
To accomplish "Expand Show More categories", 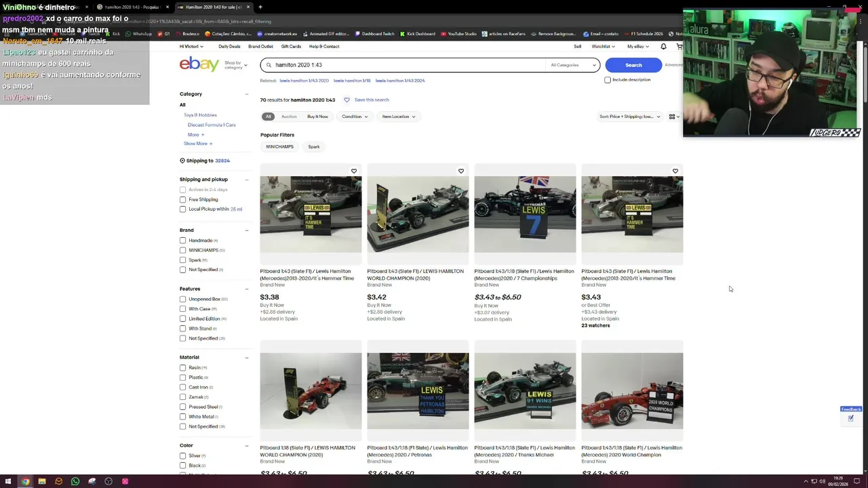I will click(198, 144).
